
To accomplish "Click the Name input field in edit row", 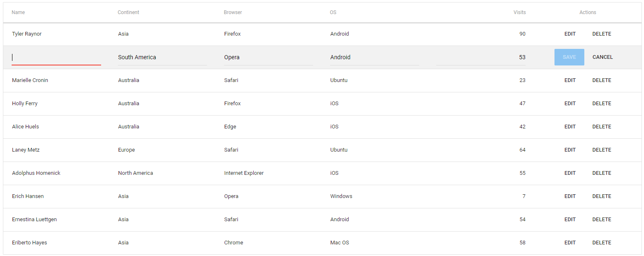I will point(56,58).
